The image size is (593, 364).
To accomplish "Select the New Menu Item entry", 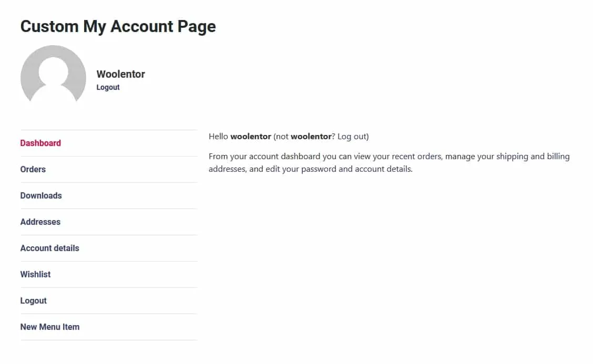I will 50,327.
